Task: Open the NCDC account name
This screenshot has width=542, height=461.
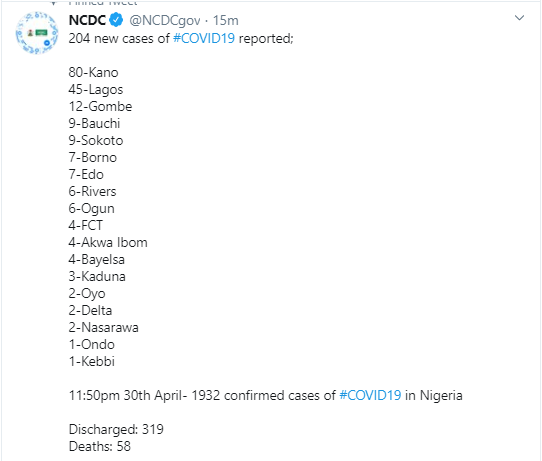Action: pos(87,20)
